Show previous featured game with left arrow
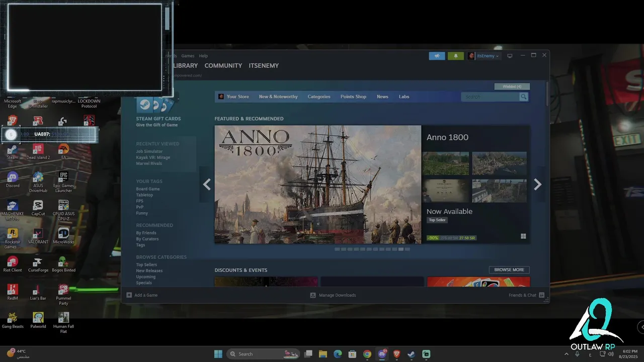The image size is (644, 362). click(x=207, y=185)
